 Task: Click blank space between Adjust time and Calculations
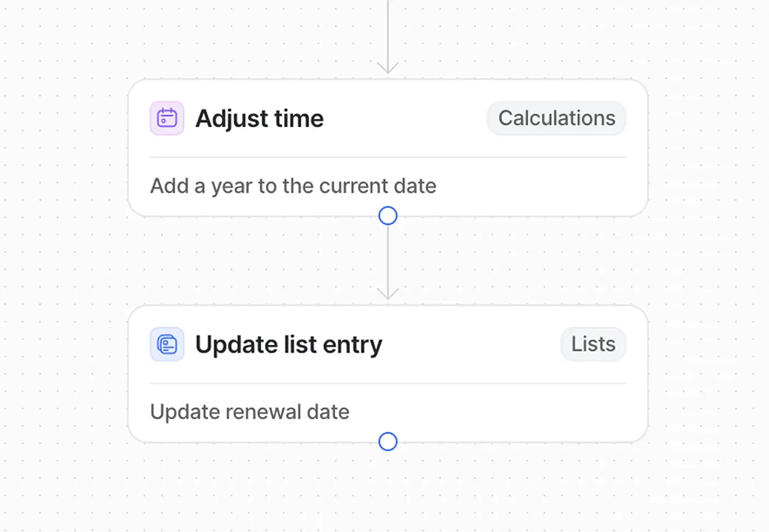[405, 118]
